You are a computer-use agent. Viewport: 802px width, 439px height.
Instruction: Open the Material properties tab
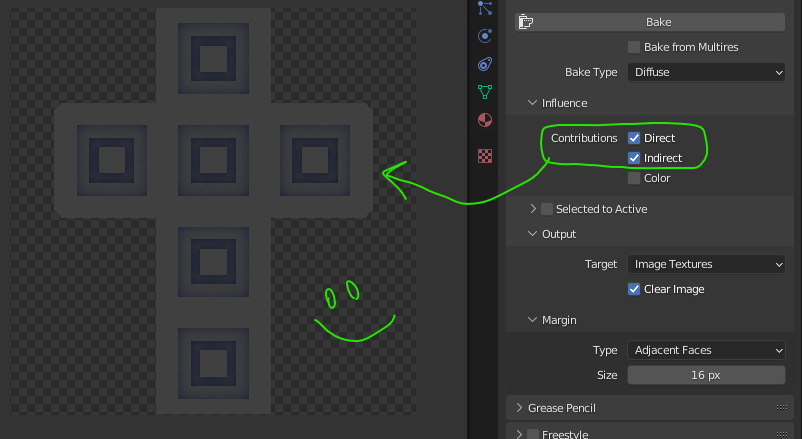(485, 120)
